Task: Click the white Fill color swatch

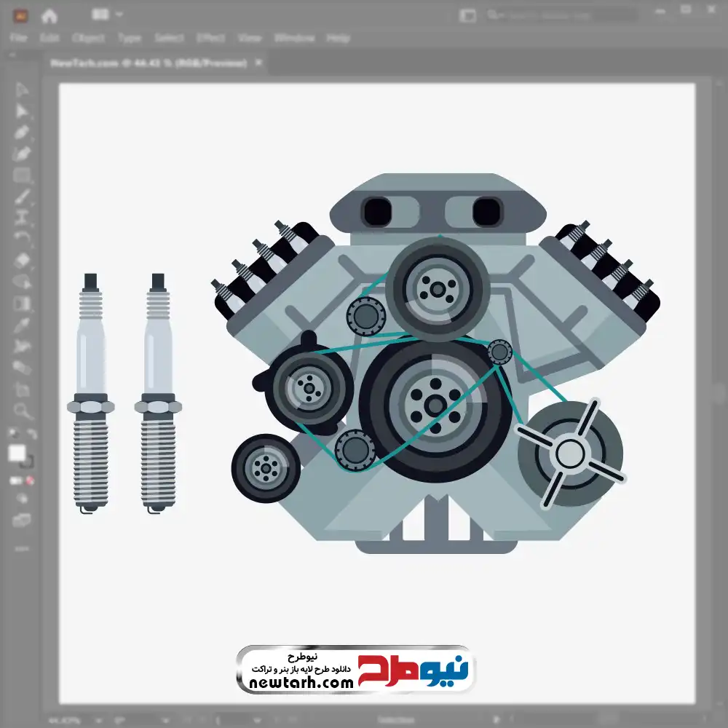Action: 17,454
